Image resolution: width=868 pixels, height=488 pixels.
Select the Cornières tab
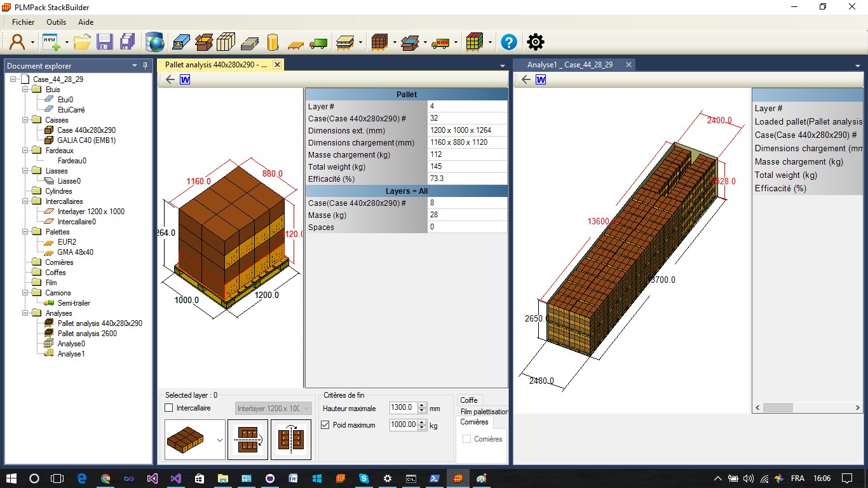click(474, 422)
